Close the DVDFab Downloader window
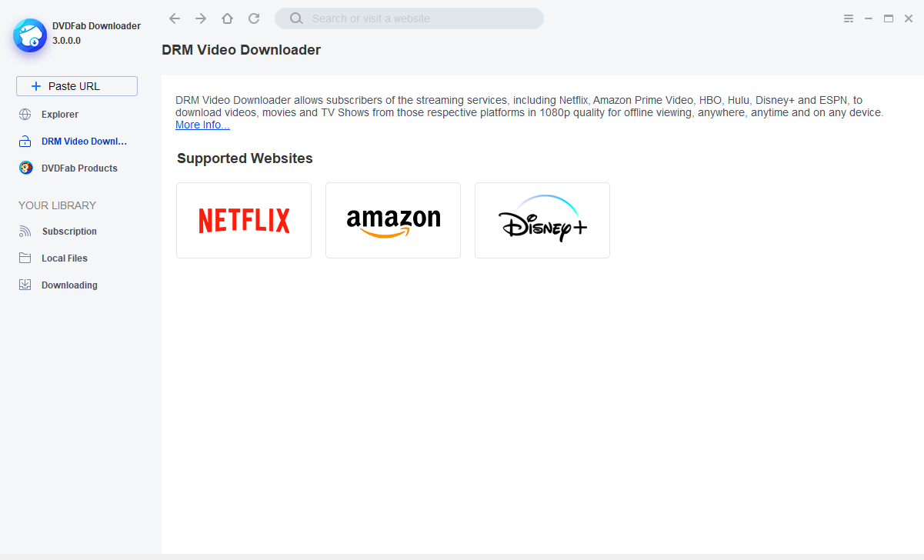 tap(908, 18)
